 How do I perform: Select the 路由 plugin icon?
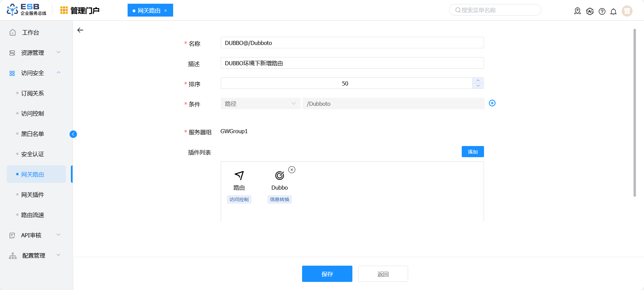tap(239, 175)
